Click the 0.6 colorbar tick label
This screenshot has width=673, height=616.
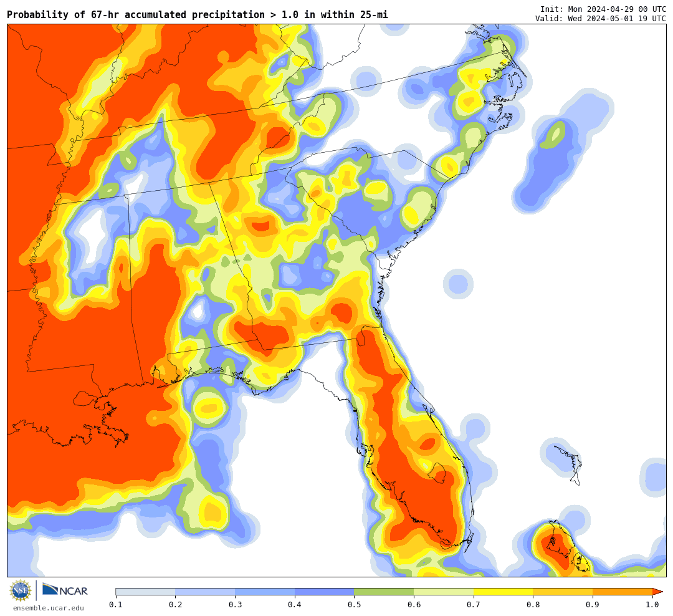[x=414, y=604]
